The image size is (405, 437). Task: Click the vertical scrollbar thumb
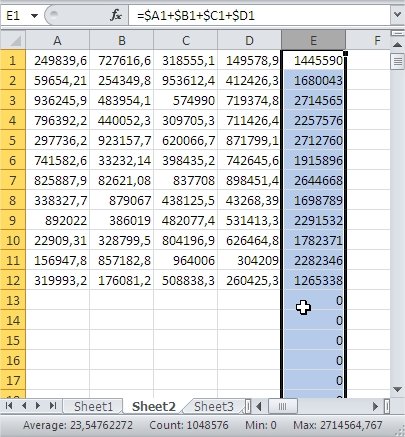point(397,61)
